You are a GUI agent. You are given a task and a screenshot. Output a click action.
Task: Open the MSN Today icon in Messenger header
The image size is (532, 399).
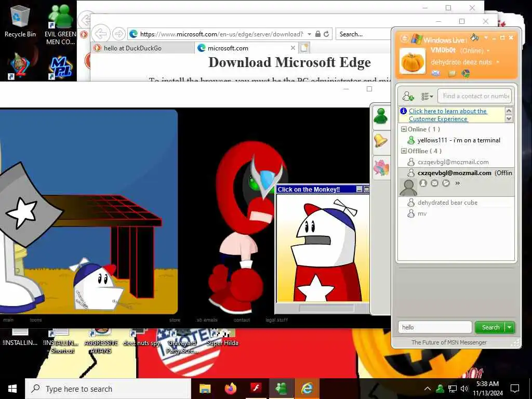click(466, 73)
